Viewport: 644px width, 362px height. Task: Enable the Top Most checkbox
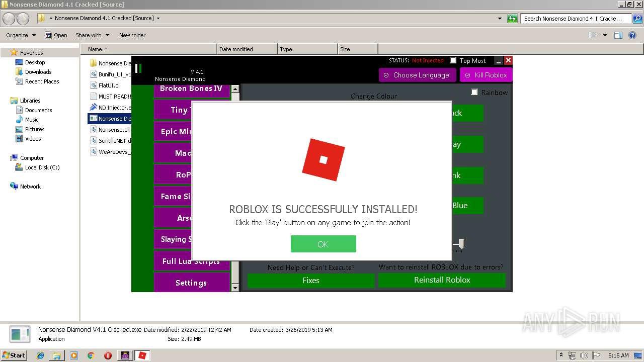453,60
